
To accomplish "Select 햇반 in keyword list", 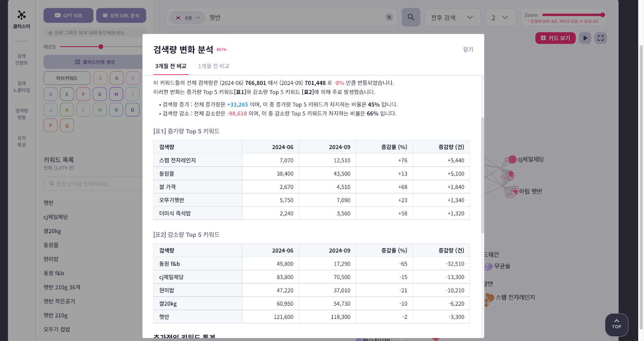I will [x=48, y=203].
